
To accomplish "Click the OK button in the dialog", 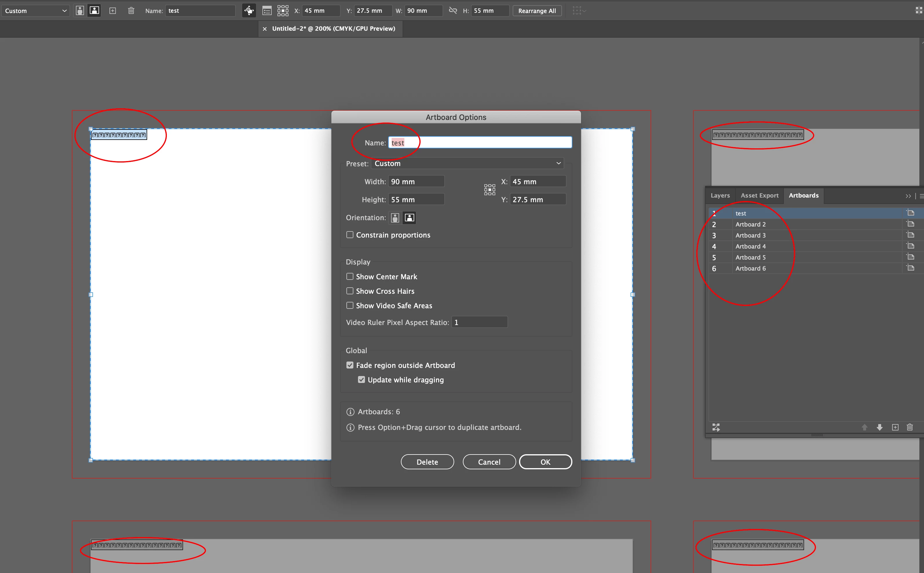I will click(545, 462).
